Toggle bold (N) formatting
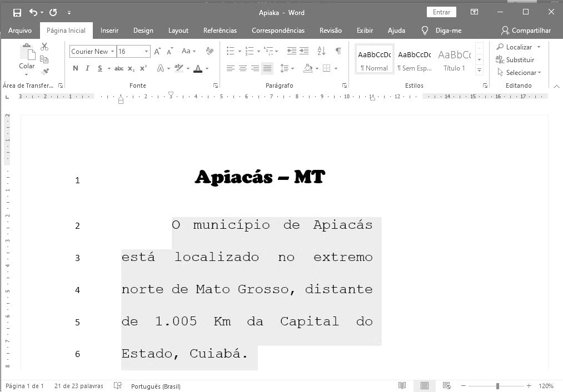This screenshot has height=392, width=563. 76,68
